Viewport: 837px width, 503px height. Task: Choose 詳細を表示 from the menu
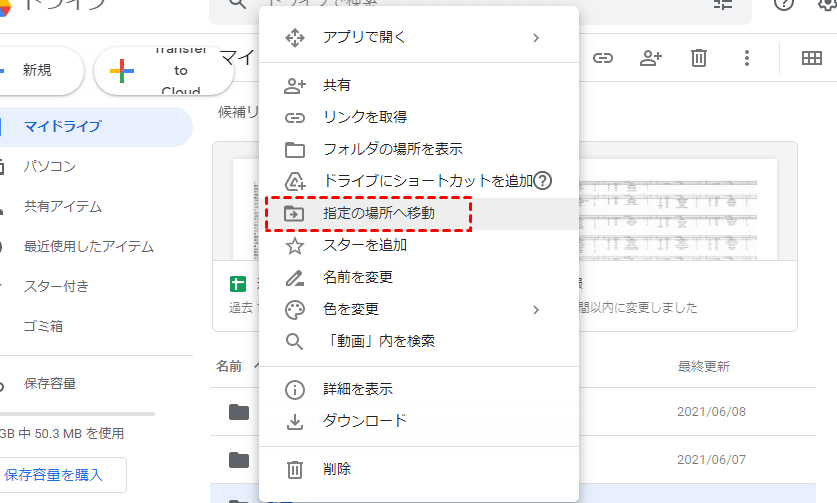pos(419,389)
